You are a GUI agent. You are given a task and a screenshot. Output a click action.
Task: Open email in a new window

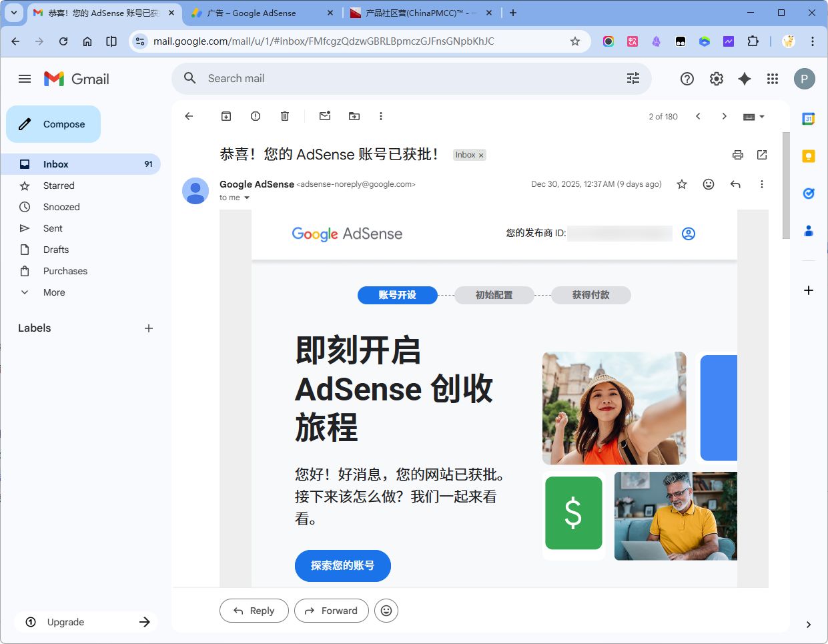(762, 155)
